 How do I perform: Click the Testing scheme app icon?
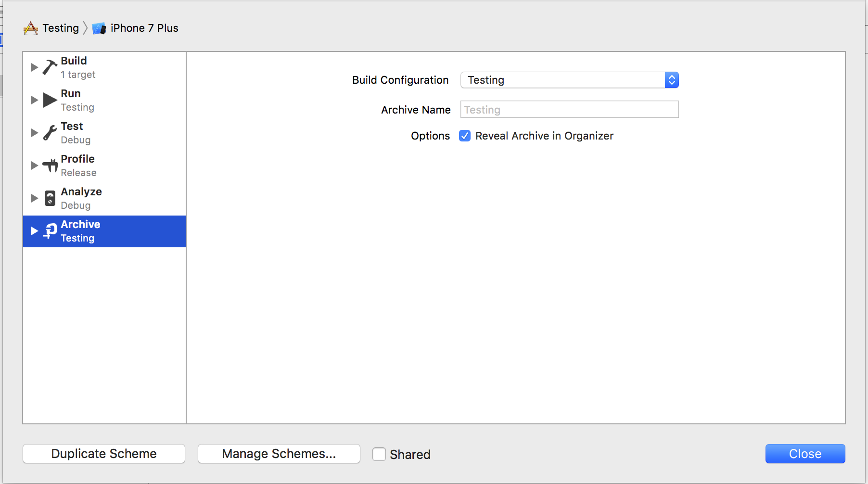[x=31, y=28]
